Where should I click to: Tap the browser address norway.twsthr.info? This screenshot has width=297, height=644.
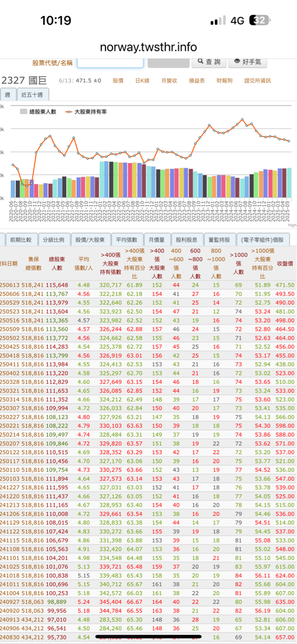point(148,47)
